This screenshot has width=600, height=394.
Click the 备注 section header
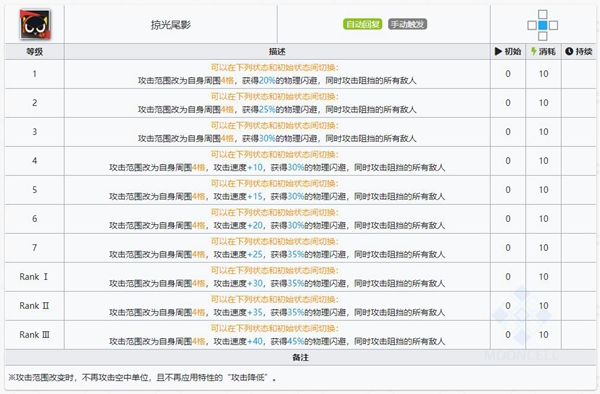pyautogui.click(x=300, y=358)
